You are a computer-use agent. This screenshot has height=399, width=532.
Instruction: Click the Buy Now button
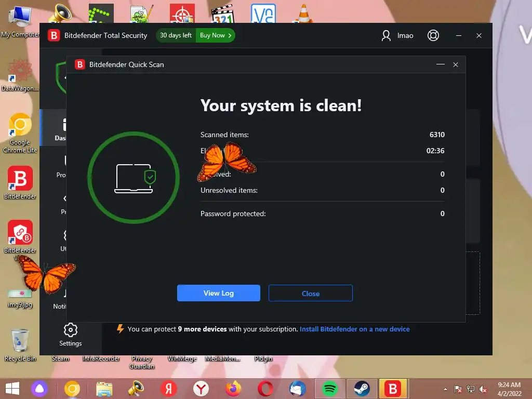click(216, 35)
